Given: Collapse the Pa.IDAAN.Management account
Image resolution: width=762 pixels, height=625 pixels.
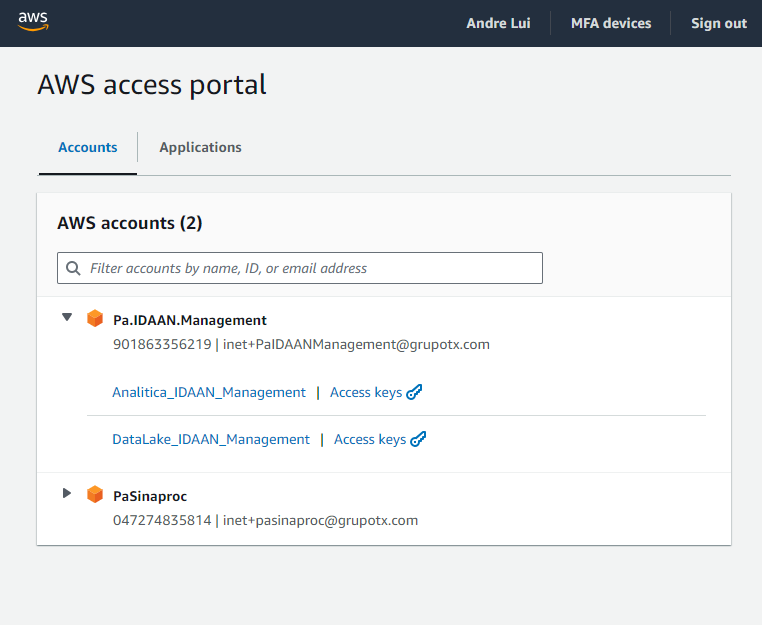Looking at the screenshot, I should tap(67, 317).
